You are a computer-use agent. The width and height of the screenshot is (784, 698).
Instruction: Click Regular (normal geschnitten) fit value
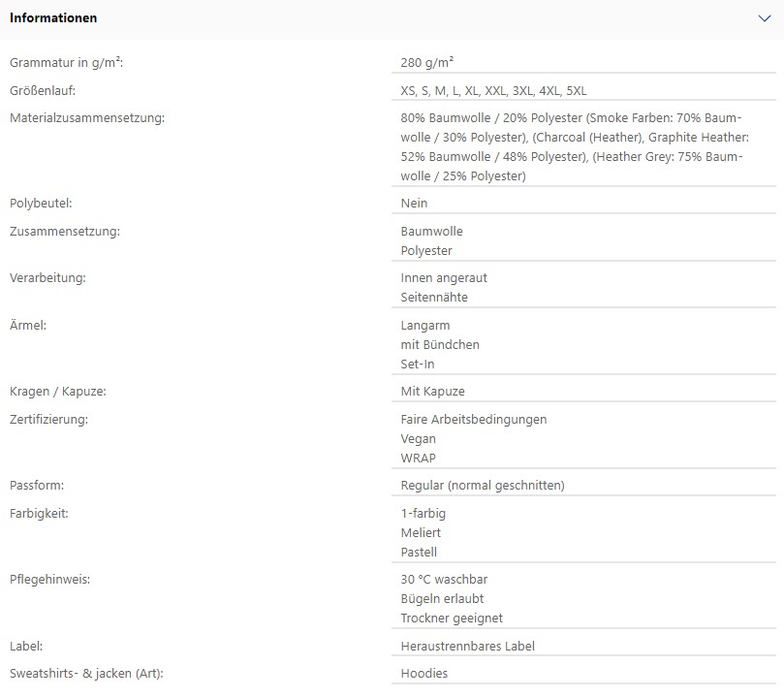pos(483,486)
